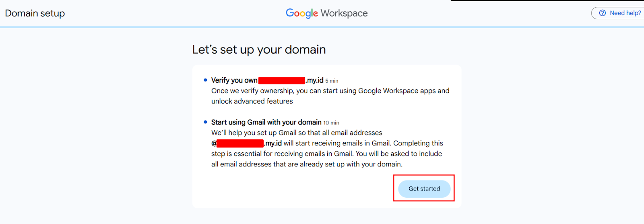This screenshot has width=644, height=224.
Task: Click the redacted domain in Verify step title
Action: [x=281, y=80]
